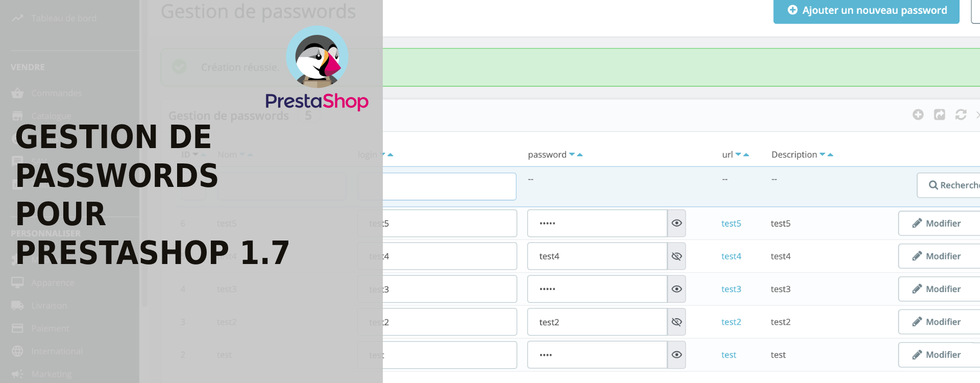Click the Rechercher search button

pyautogui.click(x=949, y=185)
